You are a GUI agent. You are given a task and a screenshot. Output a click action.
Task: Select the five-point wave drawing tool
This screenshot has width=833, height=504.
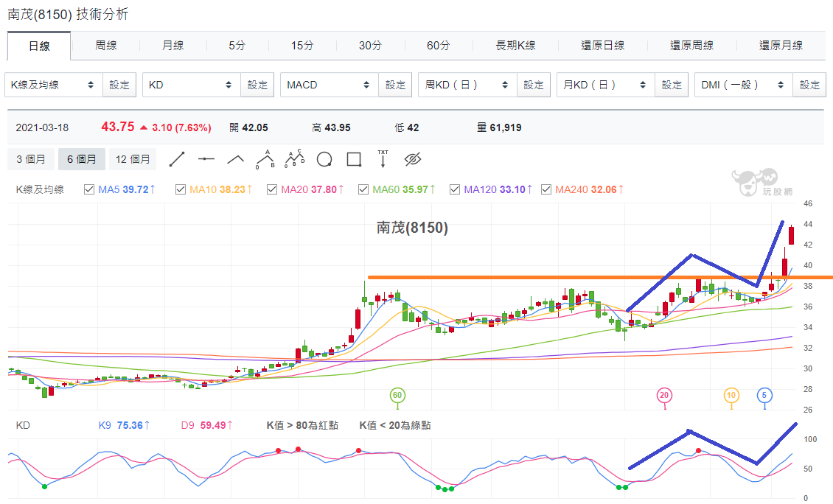(x=295, y=159)
